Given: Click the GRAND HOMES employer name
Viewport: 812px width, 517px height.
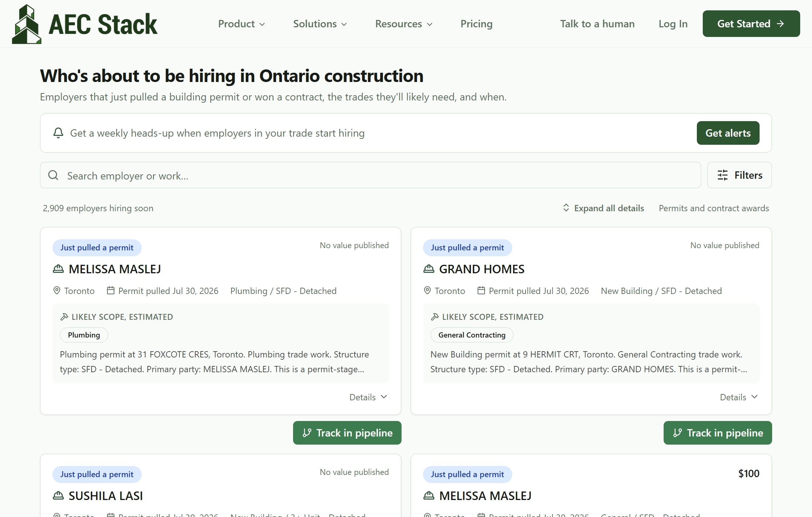Looking at the screenshot, I should [x=482, y=269].
